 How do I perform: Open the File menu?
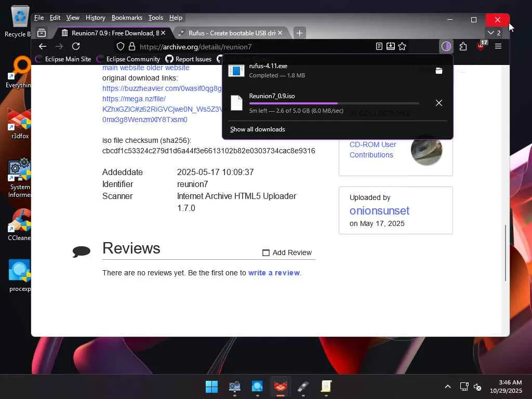tap(39, 18)
